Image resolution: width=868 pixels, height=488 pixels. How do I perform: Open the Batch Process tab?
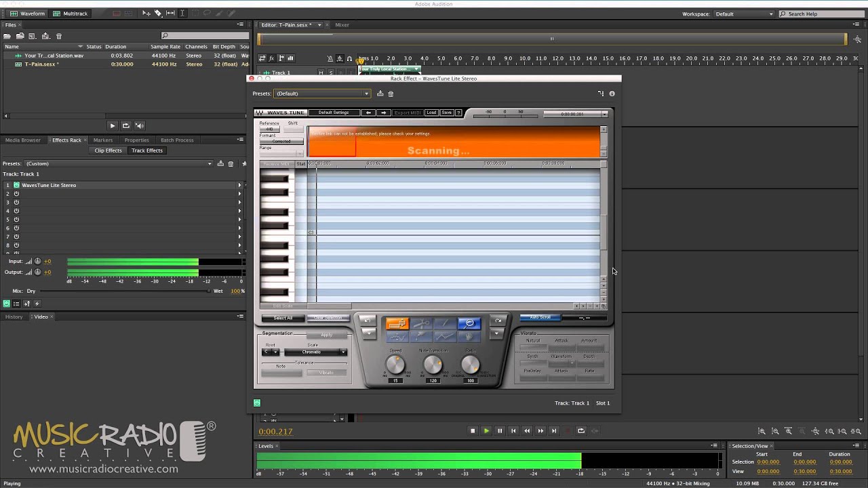(x=177, y=140)
